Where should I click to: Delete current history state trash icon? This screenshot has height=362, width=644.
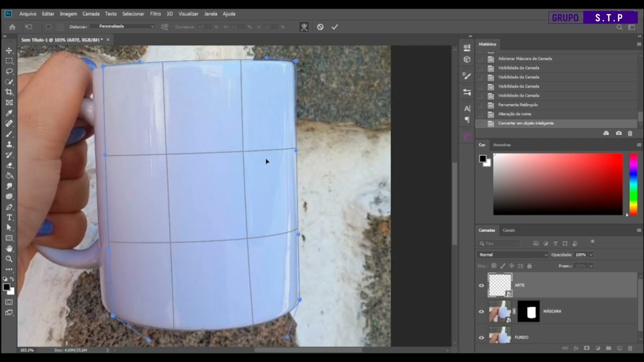pos(630,133)
